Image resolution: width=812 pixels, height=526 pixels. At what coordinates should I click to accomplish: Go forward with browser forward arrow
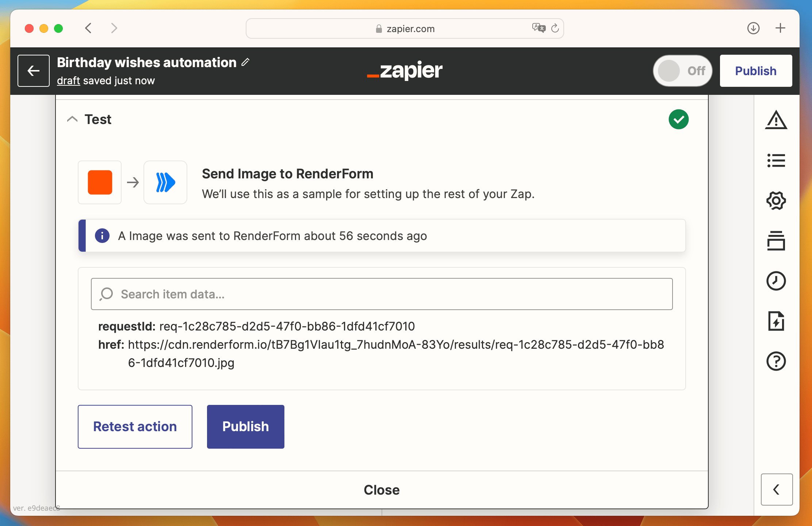[x=114, y=28]
